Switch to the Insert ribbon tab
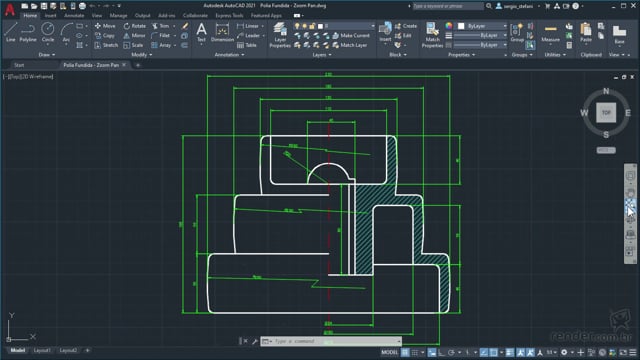Viewport: 640px width, 360px height. click(50, 16)
